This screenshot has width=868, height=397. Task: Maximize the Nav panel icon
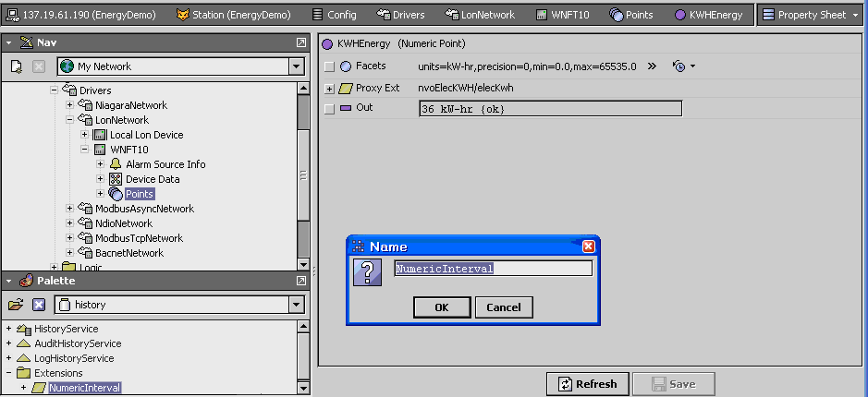[300, 43]
